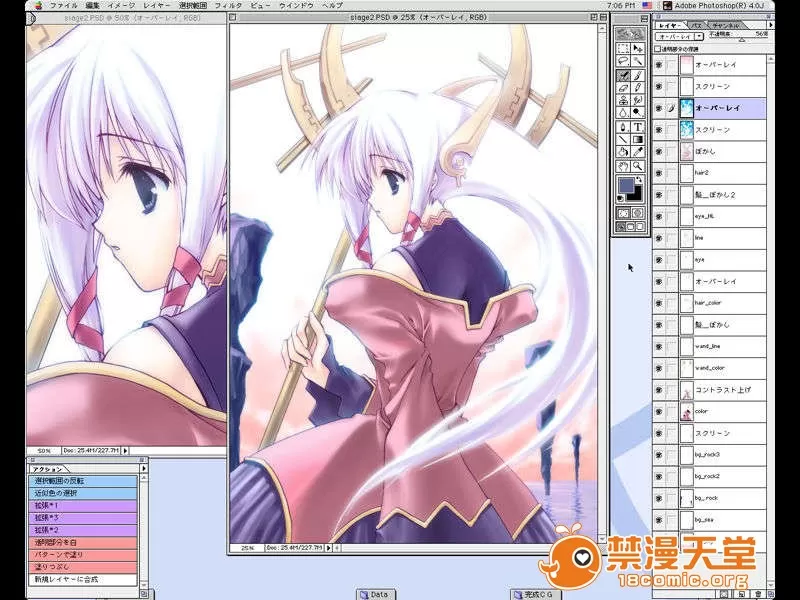Select the Type (T) tool
This screenshot has width=800, height=600.
click(637, 127)
